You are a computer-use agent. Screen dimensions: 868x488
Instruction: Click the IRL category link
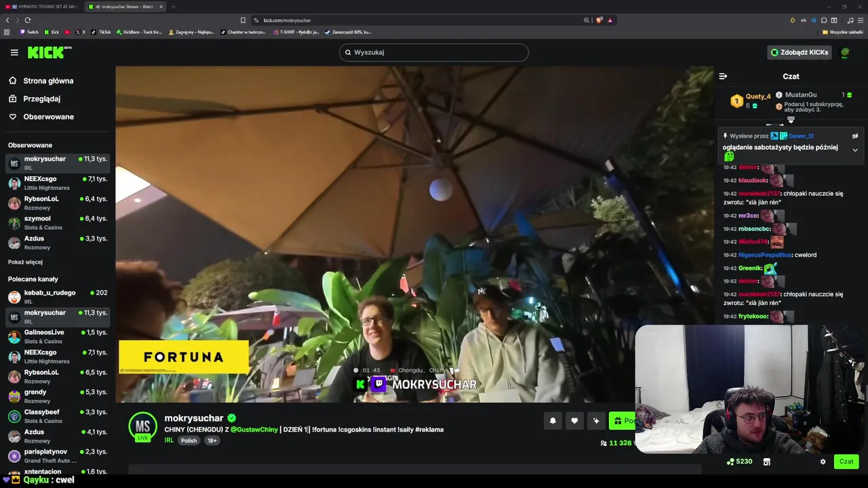[169, 441]
